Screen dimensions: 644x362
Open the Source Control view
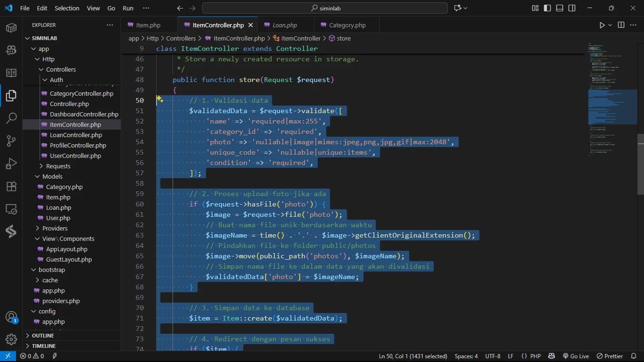tap(11, 140)
